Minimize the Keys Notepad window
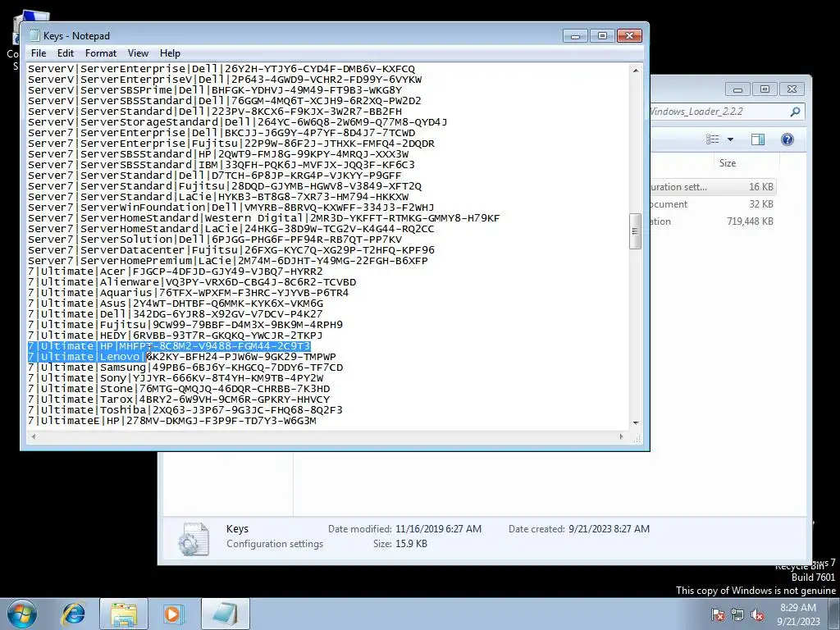840x630 pixels. (576, 36)
